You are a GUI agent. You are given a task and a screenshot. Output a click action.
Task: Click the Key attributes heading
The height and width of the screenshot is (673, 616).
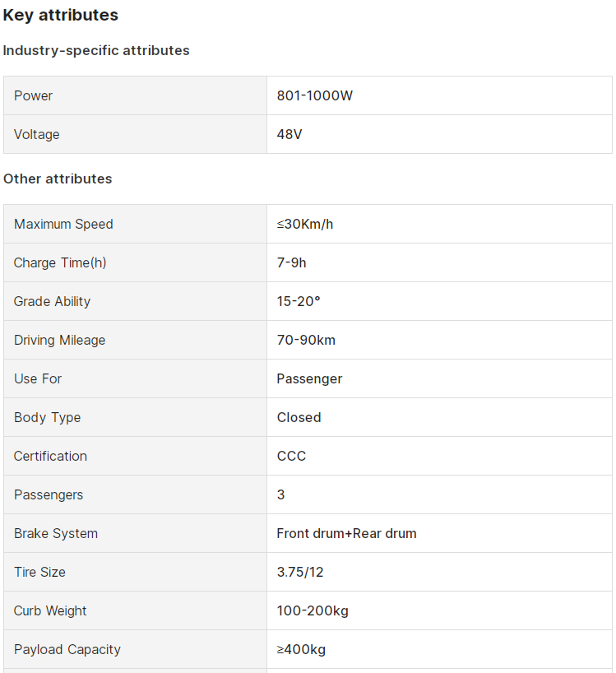click(61, 15)
